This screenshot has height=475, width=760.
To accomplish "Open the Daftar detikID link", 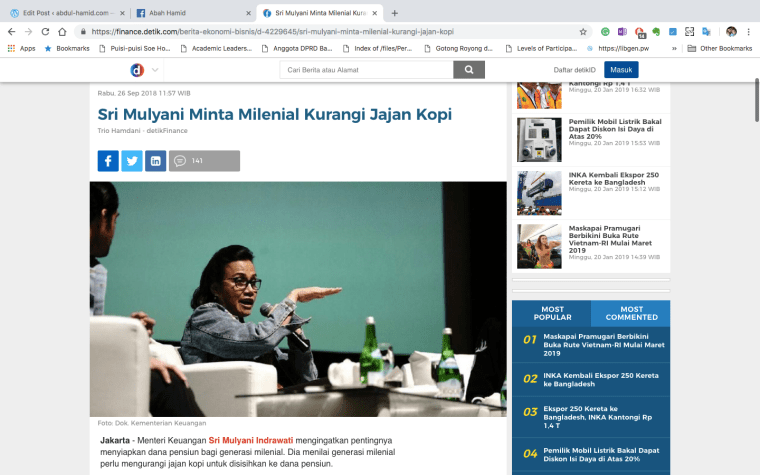I will tap(574, 70).
